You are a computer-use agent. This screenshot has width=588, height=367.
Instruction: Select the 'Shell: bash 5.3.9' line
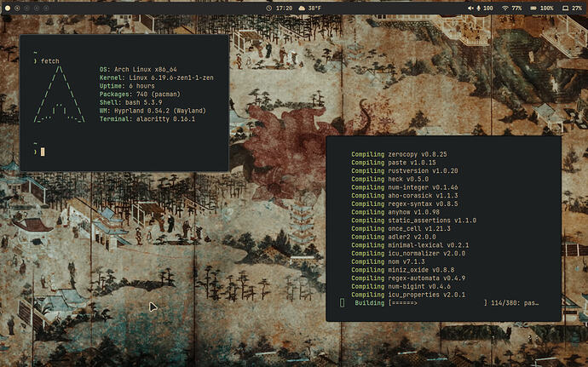click(130, 102)
